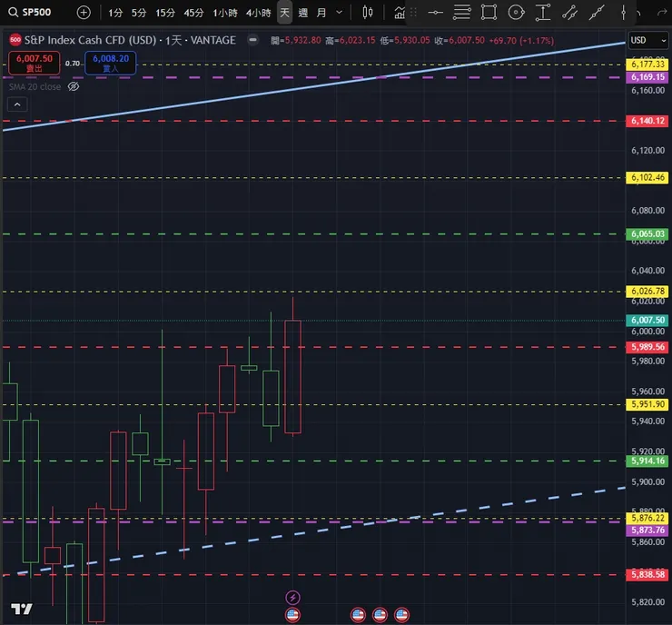Switch to the 1分 timeframe
Screen dimensions: 672x625
115,13
